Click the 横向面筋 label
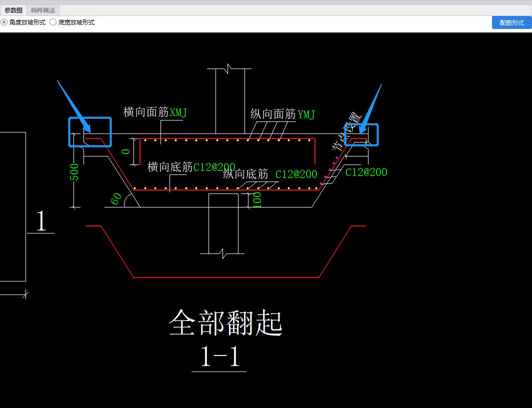The height and width of the screenshot is (408, 532). (146, 111)
